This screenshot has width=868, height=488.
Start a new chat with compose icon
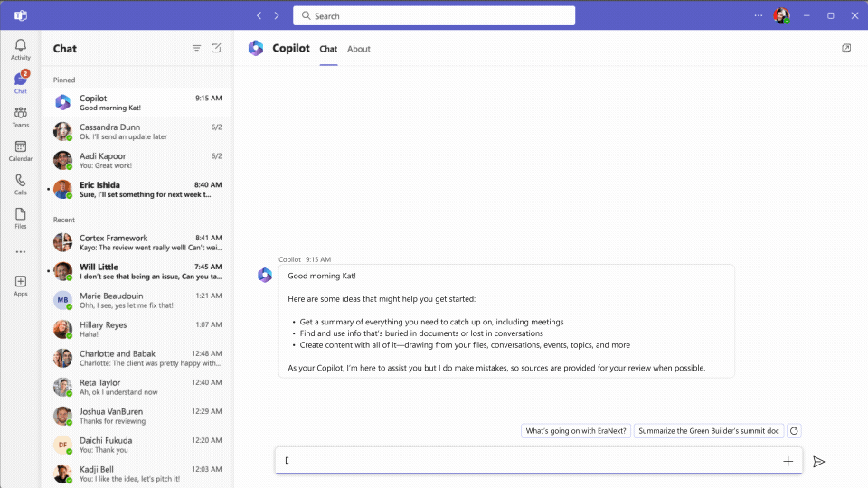pos(216,49)
